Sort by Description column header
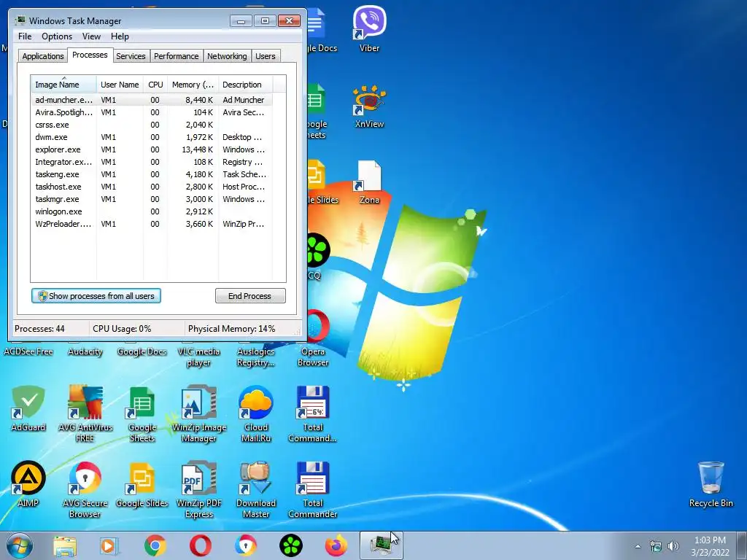The image size is (747, 560). [245, 85]
